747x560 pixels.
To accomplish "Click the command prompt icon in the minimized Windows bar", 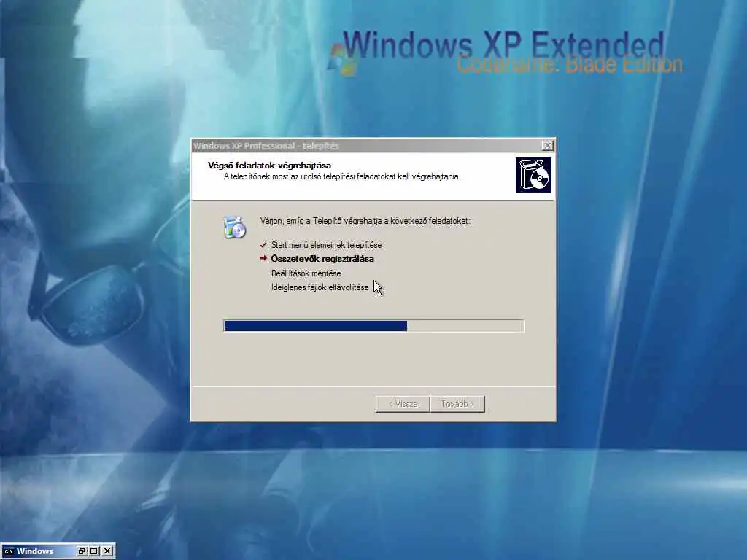I will point(9,551).
